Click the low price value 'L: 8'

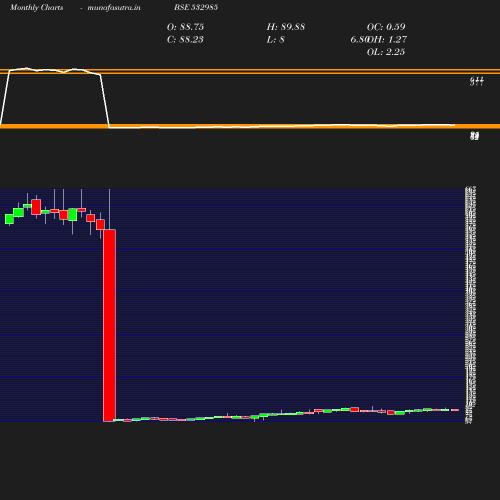[x=276, y=40]
